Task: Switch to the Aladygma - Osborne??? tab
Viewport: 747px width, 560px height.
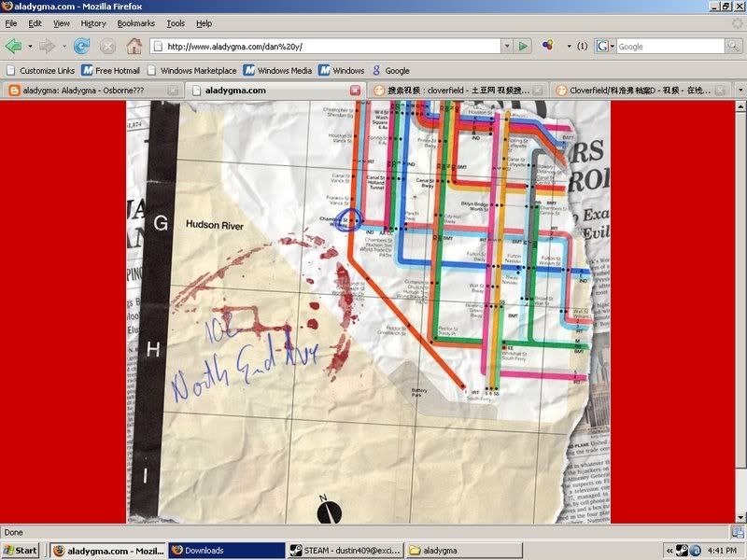Action: pos(89,91)
